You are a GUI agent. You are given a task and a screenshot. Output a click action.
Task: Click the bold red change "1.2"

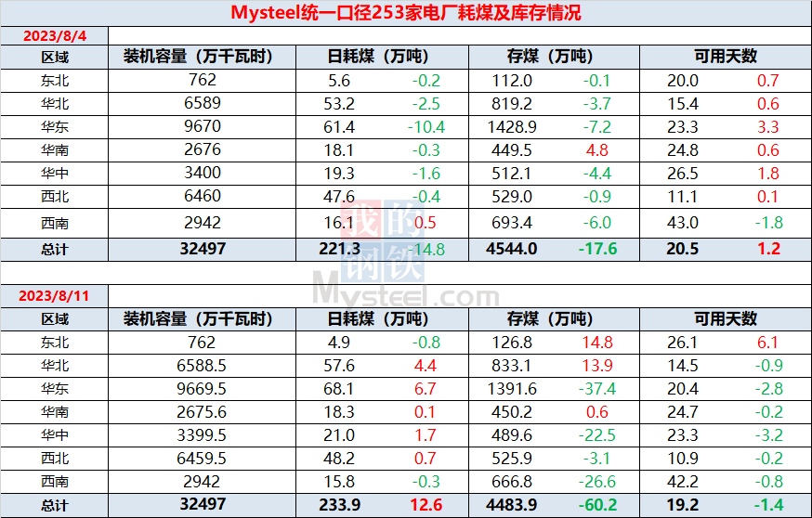coord(768,249)
